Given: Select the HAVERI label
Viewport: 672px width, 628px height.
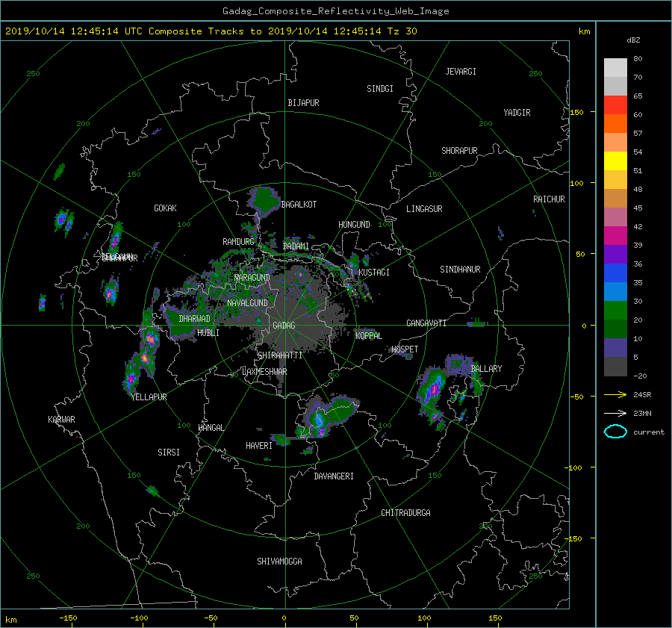Looking at the screenshot, I should coord(259,446).
